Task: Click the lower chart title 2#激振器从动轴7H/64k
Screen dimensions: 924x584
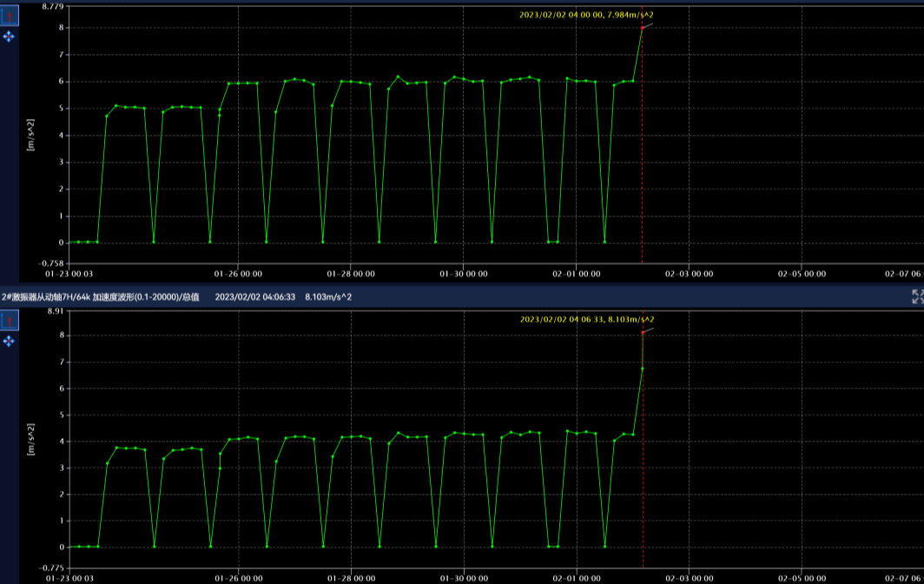Action: [x=100, y=297]
